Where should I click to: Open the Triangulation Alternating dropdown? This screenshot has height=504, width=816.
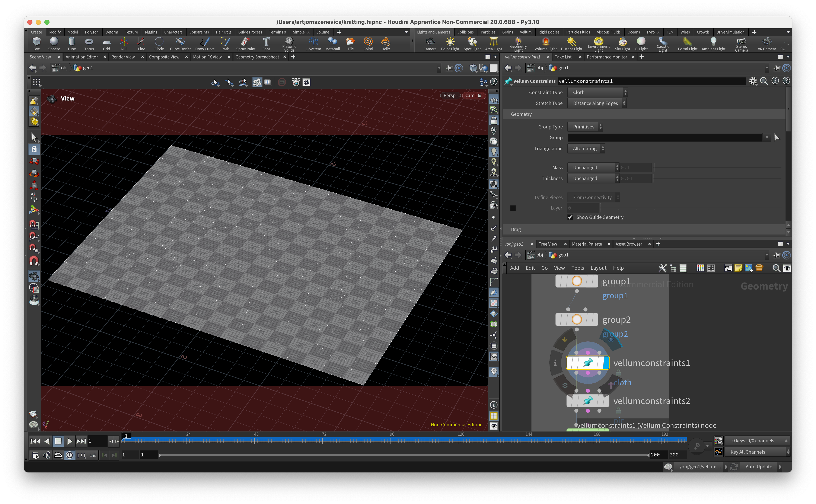click(x=586, y=149)
